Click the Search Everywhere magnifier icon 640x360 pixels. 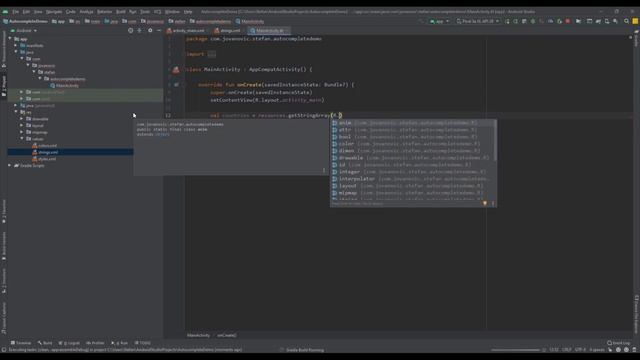626,21
